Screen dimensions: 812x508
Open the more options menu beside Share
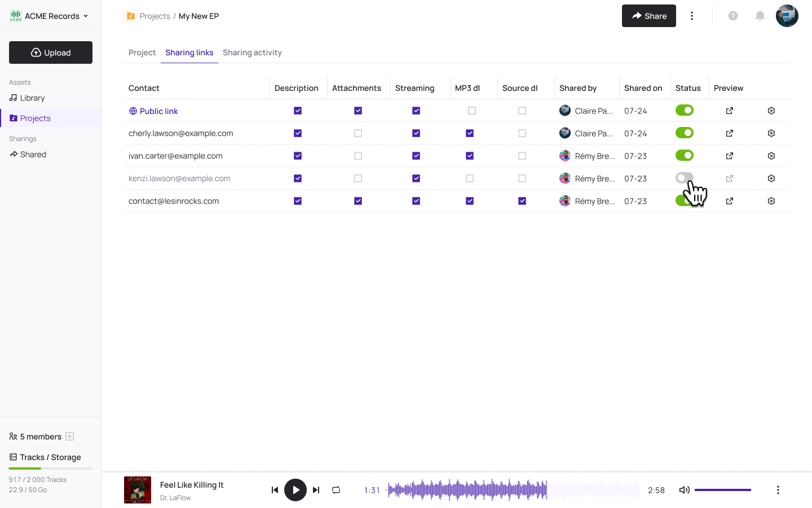click(x=692, y=16)
